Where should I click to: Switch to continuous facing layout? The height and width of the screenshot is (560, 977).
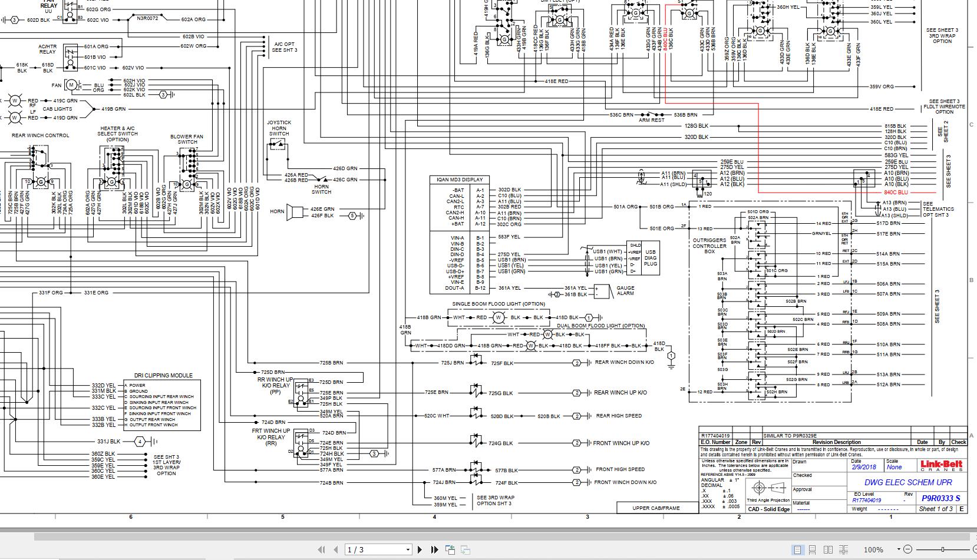(844, 549)
